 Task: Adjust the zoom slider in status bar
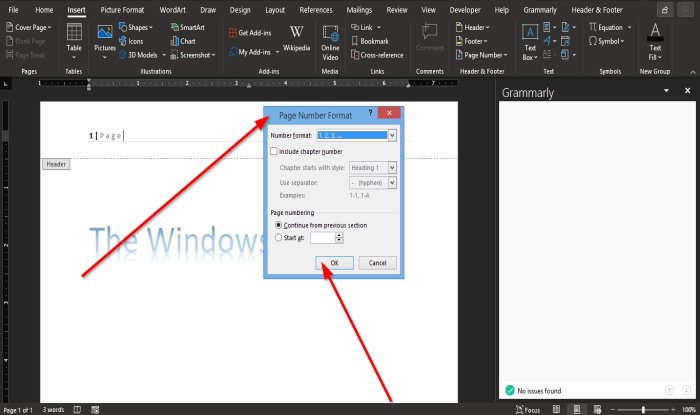pyautogui.click(x=643, y=409)
